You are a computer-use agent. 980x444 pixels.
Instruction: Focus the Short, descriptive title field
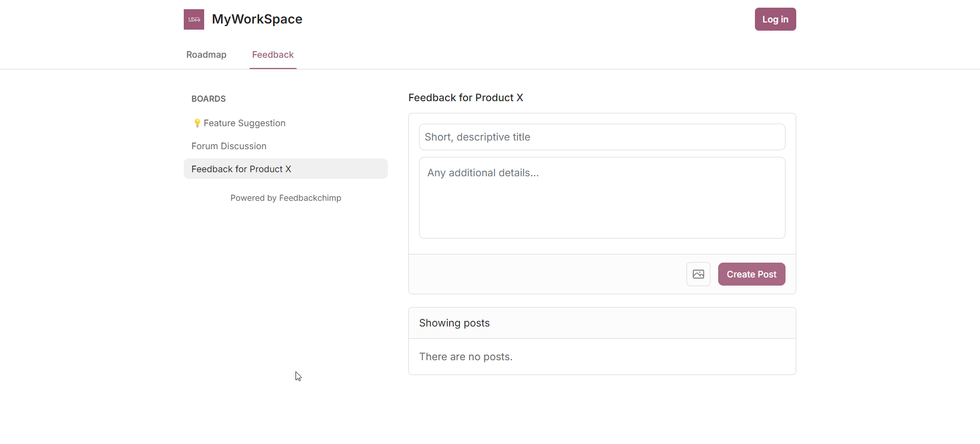pos(602,137)
